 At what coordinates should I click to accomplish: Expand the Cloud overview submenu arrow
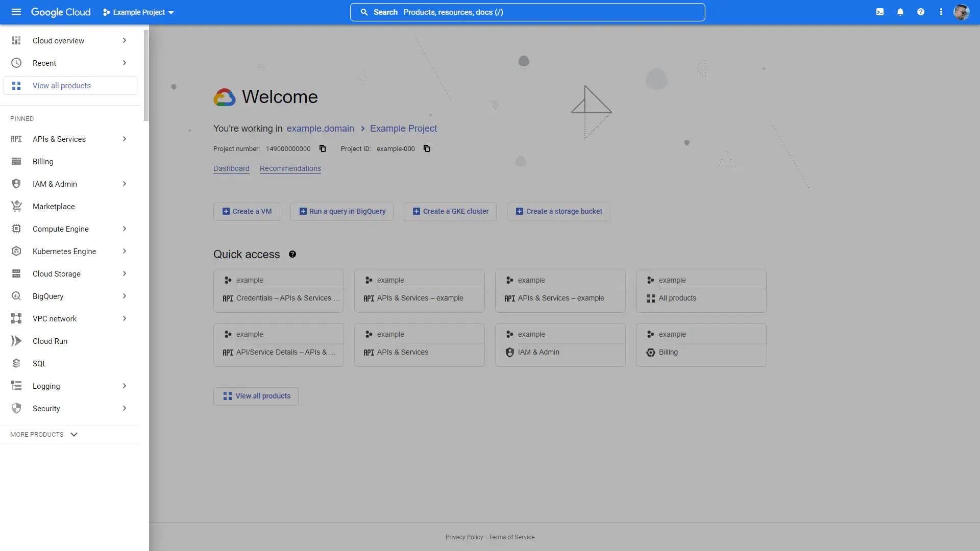124,40
